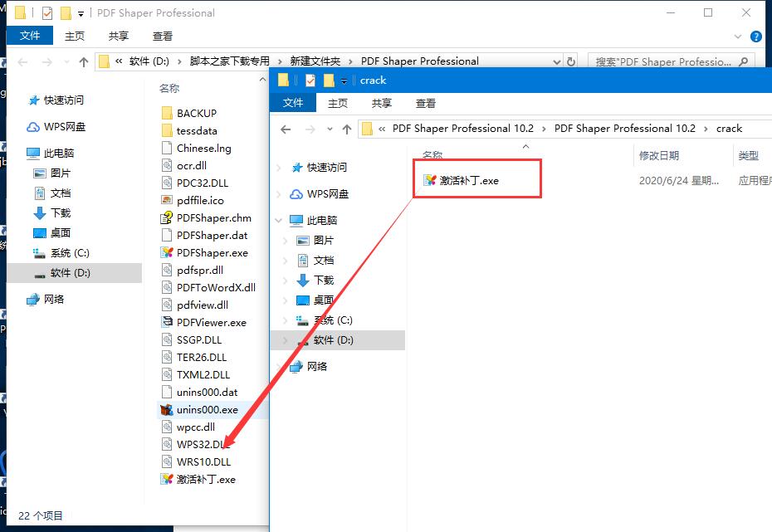Open recent locations dropdown in crack window
Viewport: 772px width, 532px height.
(x=330, y=129)
